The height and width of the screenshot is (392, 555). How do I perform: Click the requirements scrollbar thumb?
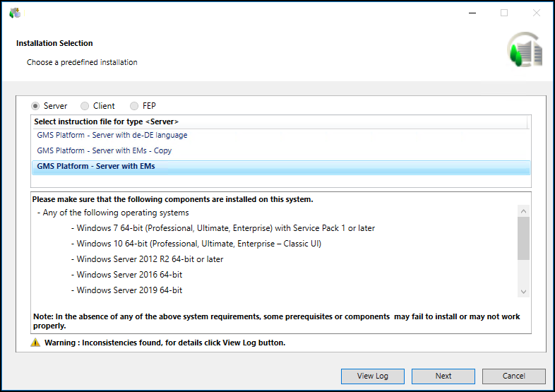(523, 239)
